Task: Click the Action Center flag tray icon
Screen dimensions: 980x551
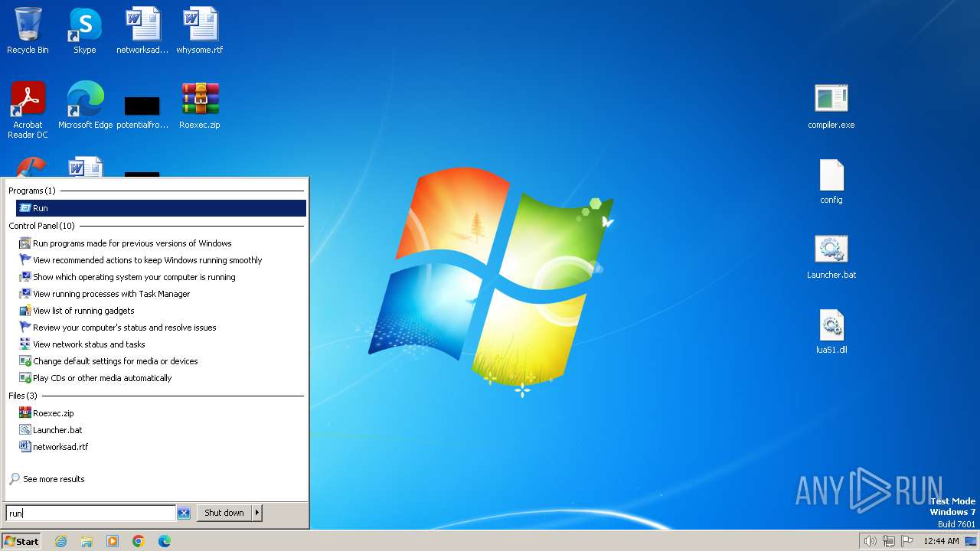Action: 907,541
